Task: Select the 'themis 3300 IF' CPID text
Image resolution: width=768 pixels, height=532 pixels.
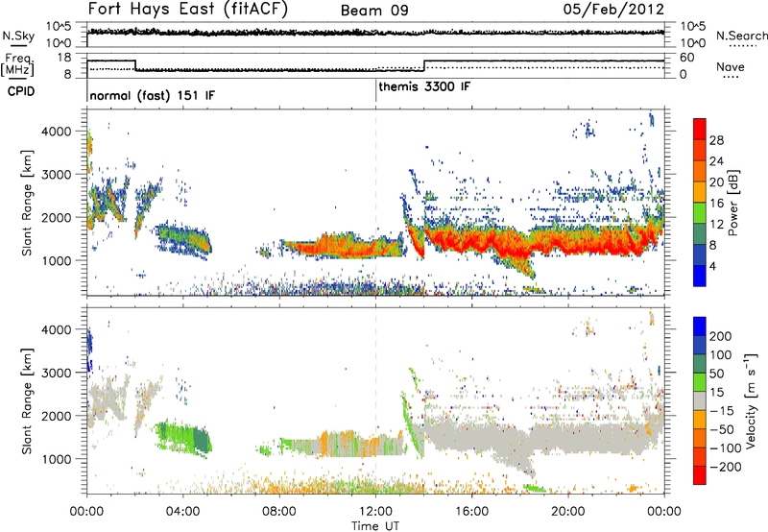Action: point(424,86)
